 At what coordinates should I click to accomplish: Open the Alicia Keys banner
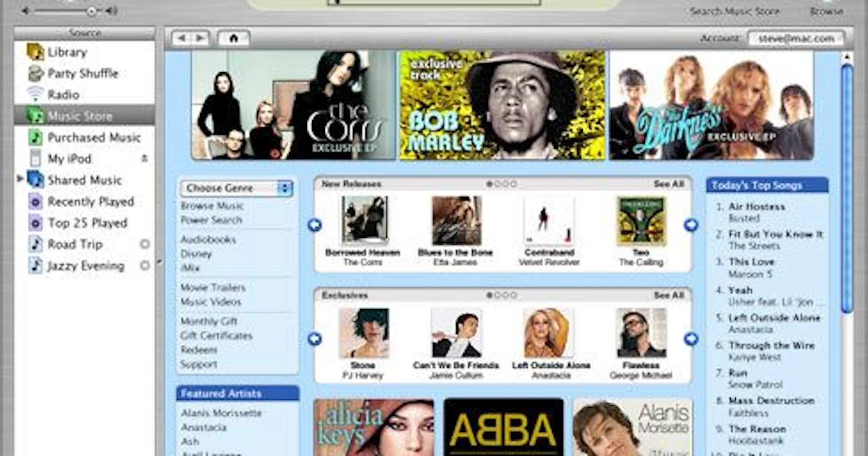pyautogui.click(x=374, y=427)
